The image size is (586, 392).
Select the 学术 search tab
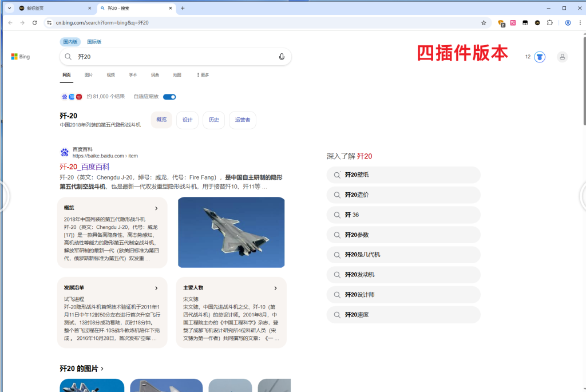(133, 75)
